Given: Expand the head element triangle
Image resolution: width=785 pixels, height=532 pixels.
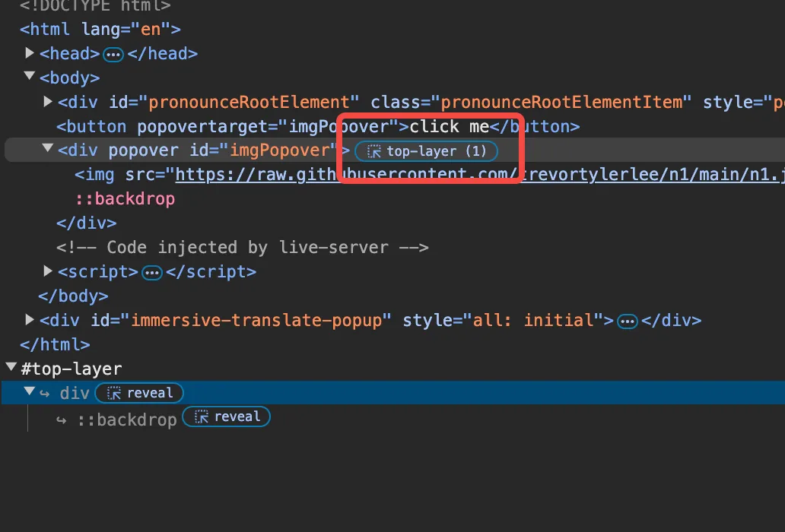Looking at the screenshot, I should (30, 53).
